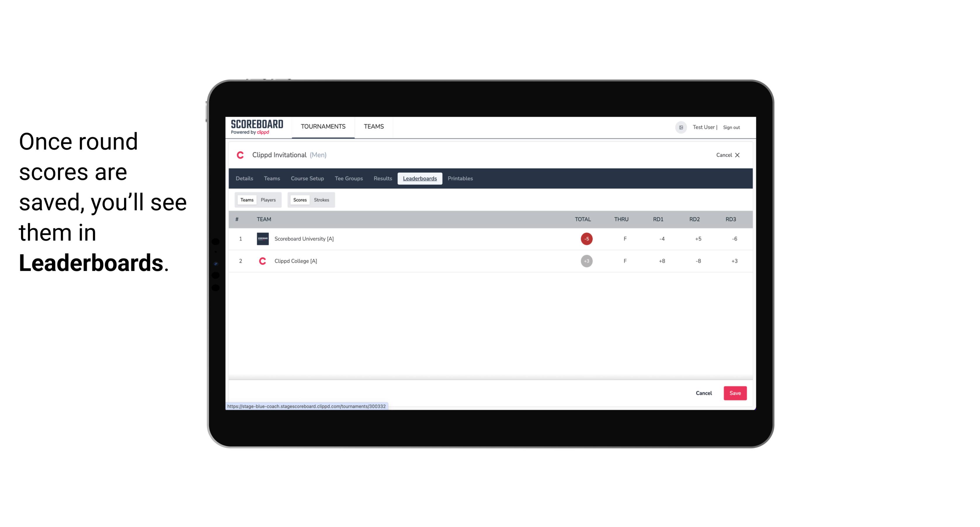Click the Scores filter button
This screenshot has width=980, height=527.
coord(299,200)
